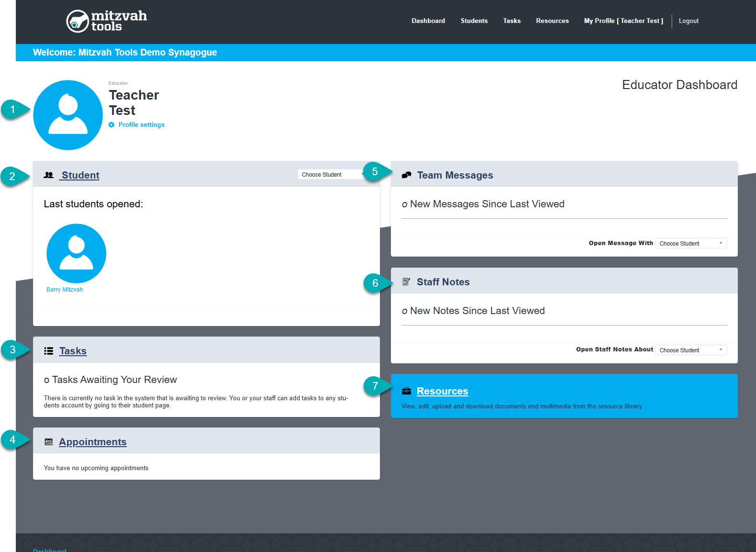Open Resources in top navigation
Viewport: 756px width, 552px height.
pyautogui.click(x=552, y=21)
